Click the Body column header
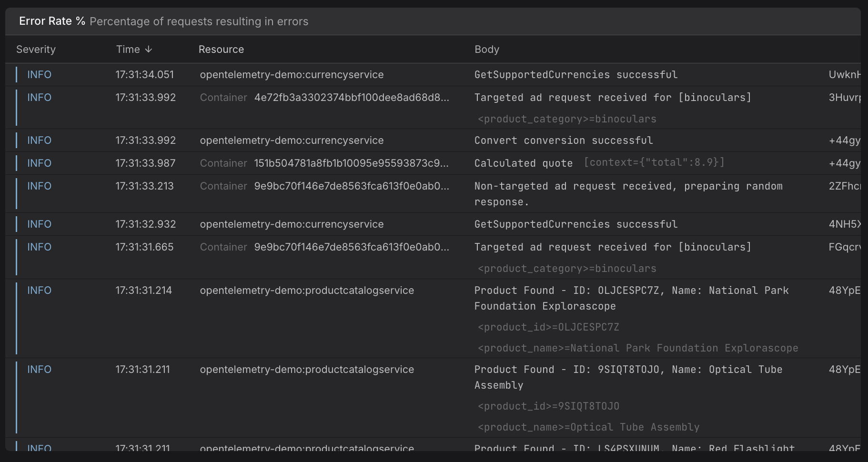The image size is (868, 462). click(486, 49)
